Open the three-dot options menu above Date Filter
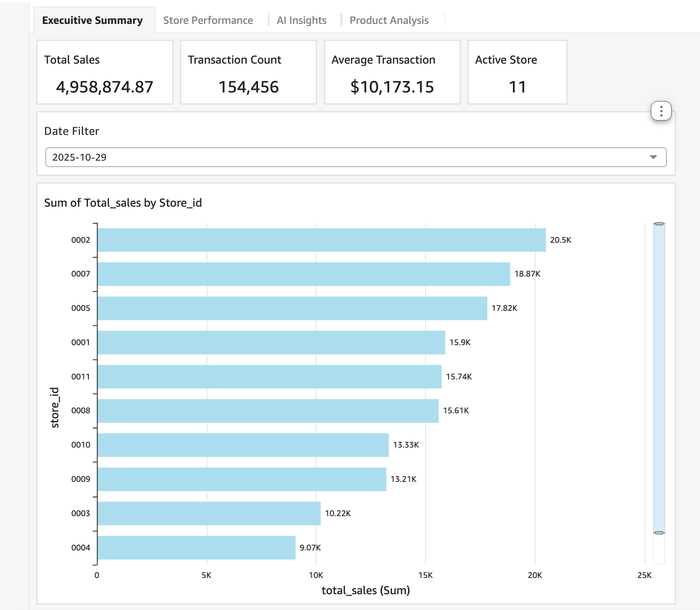Image resolution: width=700 pixels, height=610 pixels. (660, 111)
